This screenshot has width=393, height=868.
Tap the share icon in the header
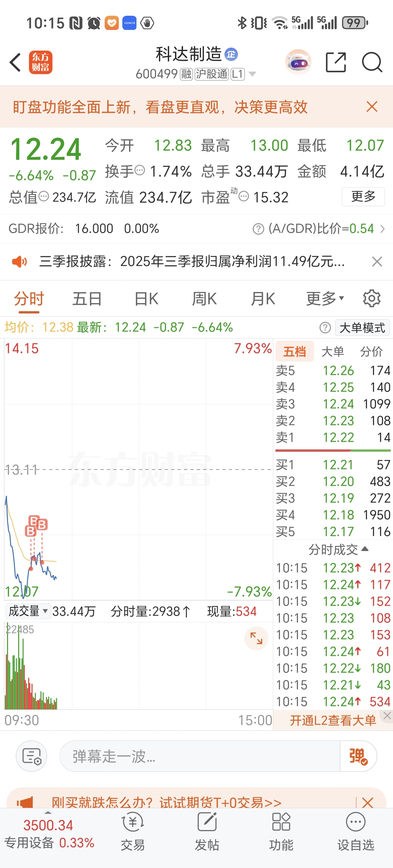(336, 62)
